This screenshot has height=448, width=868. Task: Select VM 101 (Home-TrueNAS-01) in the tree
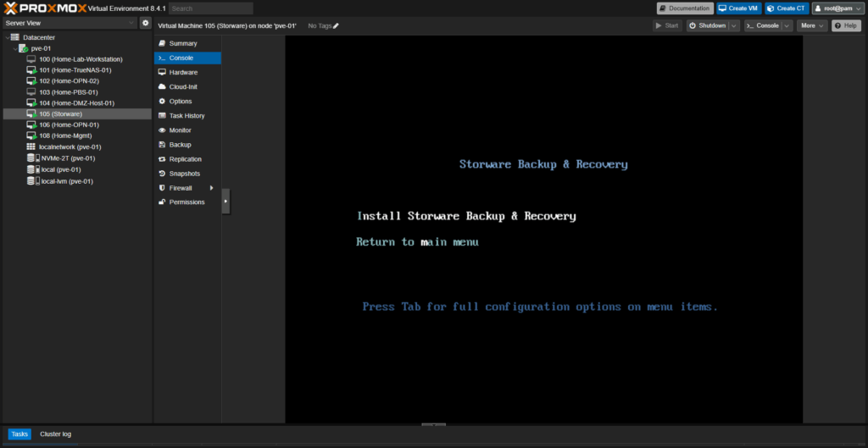coord(75,70)
